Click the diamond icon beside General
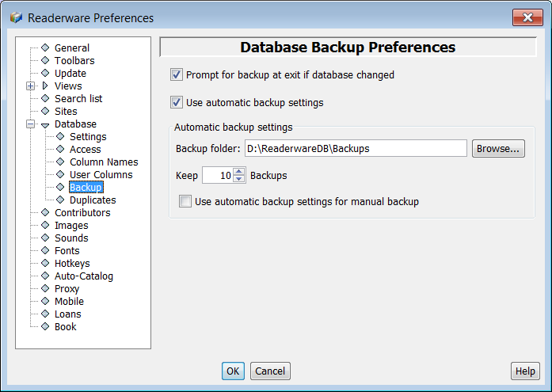This screenshot has height=392, width=552. click(x=45, y=48)
